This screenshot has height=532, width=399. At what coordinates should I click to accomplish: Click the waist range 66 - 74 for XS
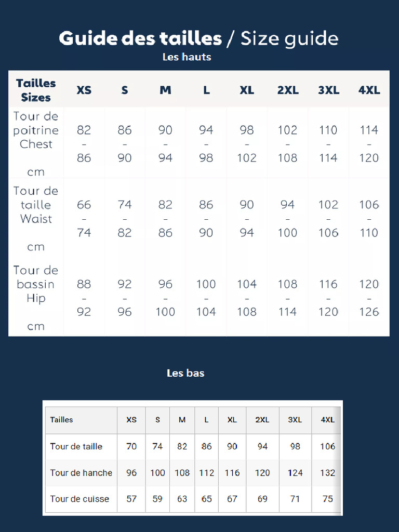pyautogui.click(x=84, y=219)
